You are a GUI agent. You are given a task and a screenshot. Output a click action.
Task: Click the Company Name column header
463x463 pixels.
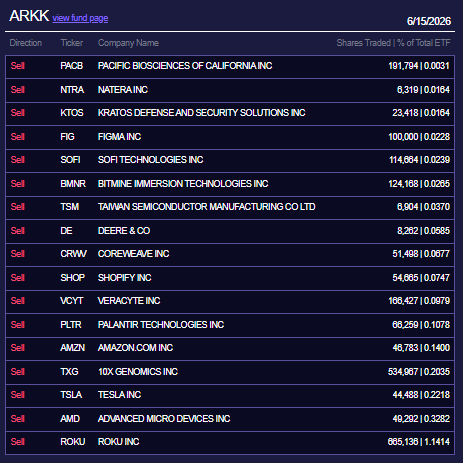[128, 43]
